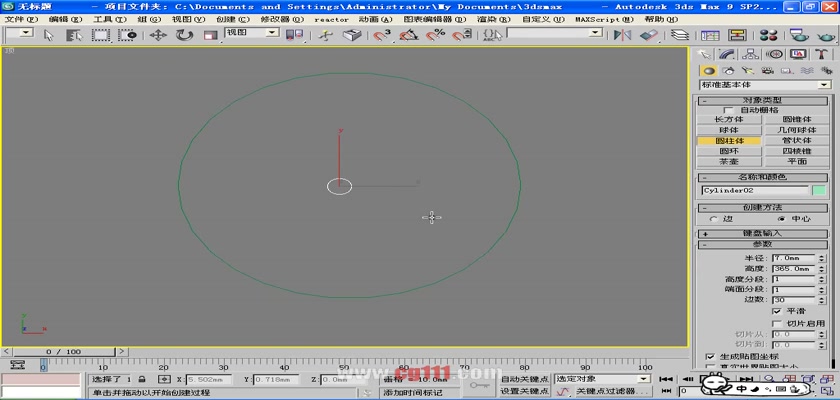The image size is (840, 400).
Task: Switch to the Utilities panel tab
Action: (822, 54)
